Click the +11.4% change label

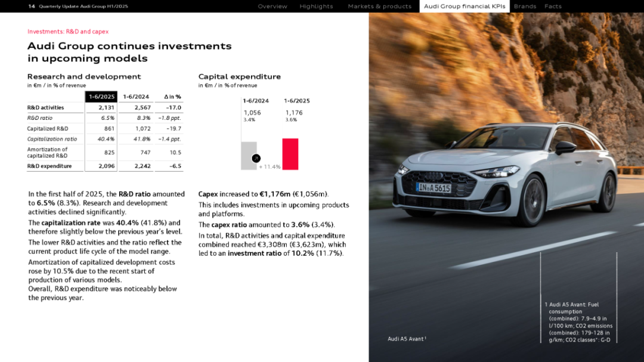click(270, 167)
